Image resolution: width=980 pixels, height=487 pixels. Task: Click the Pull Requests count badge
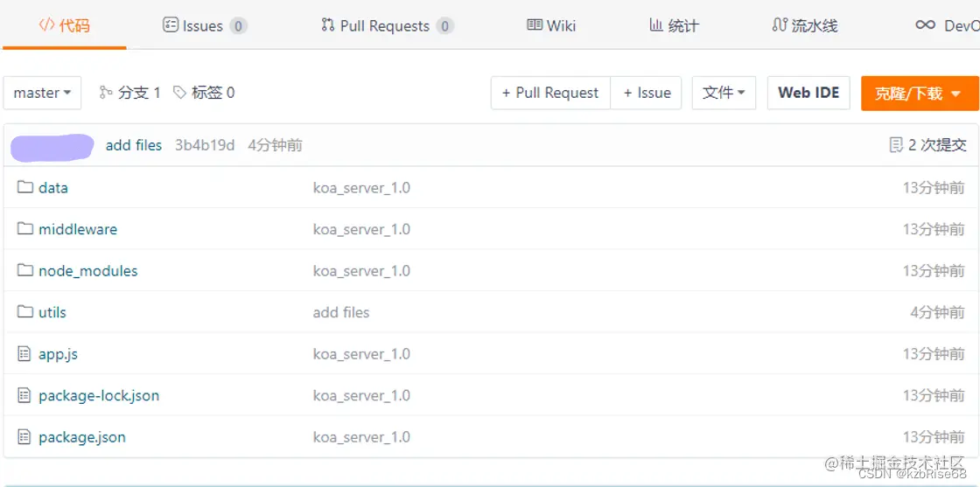coord(444,26)
